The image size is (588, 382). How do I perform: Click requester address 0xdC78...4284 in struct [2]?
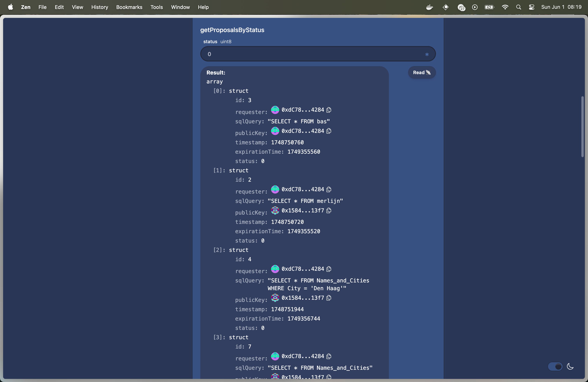coord(303,269)
